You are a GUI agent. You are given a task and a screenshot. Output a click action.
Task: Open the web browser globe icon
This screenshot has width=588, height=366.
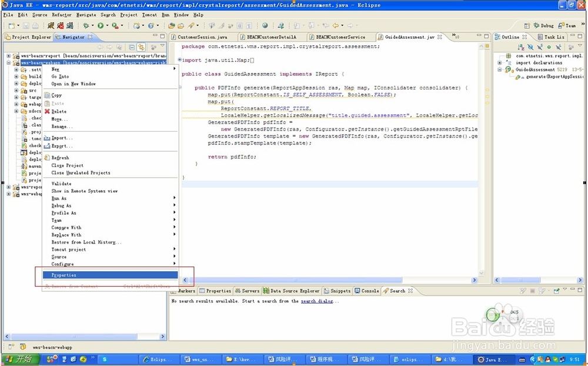click(x=265, y=25)
